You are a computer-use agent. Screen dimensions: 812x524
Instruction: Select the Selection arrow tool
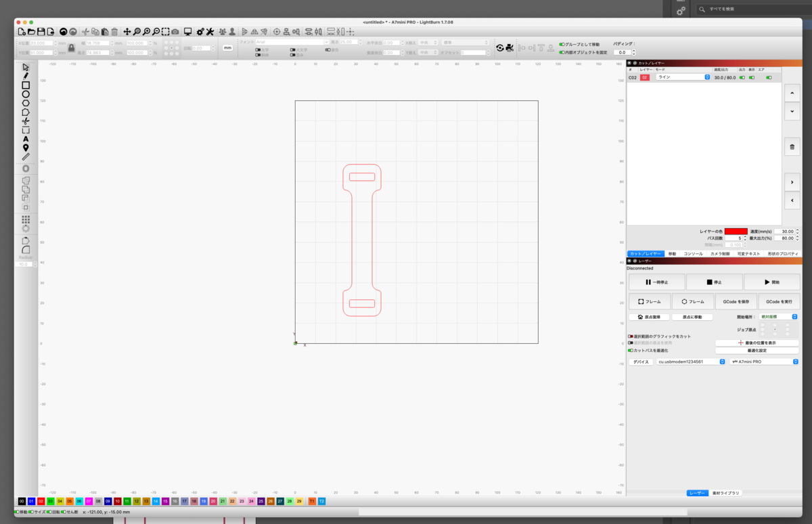coord(26,67)
